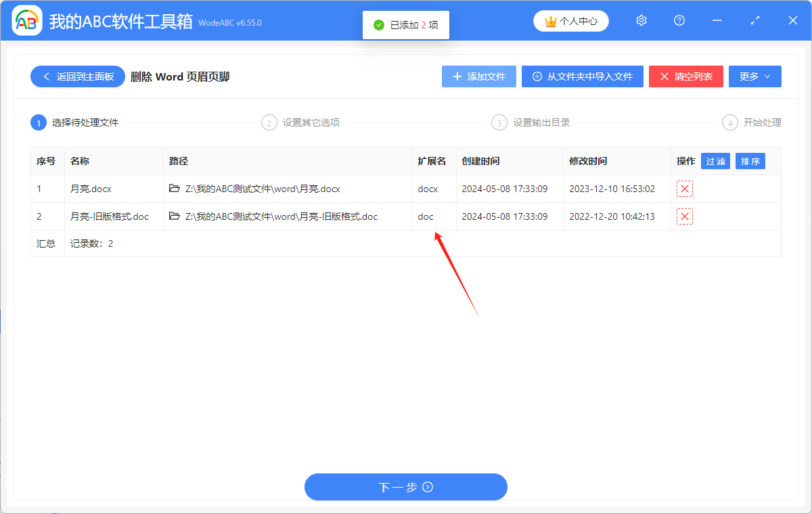
Task: Click 添加文件 to add files
Action: coord(478,76)
